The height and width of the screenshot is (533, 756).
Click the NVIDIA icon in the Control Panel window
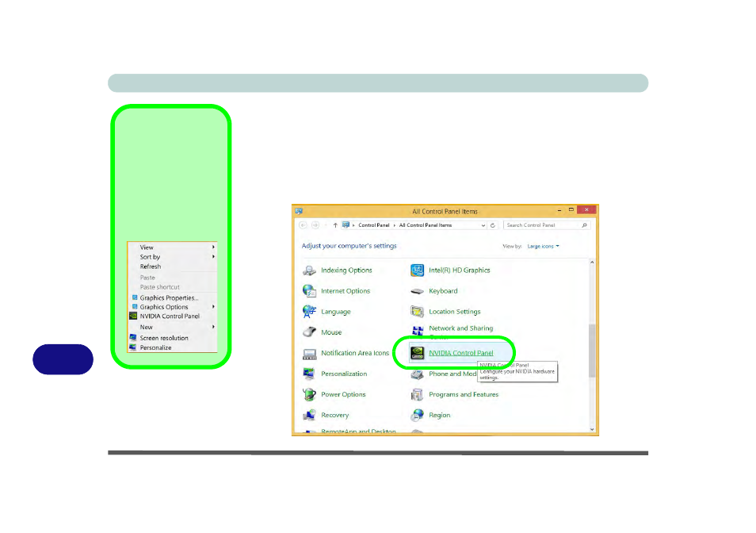[x=417, y=353]
